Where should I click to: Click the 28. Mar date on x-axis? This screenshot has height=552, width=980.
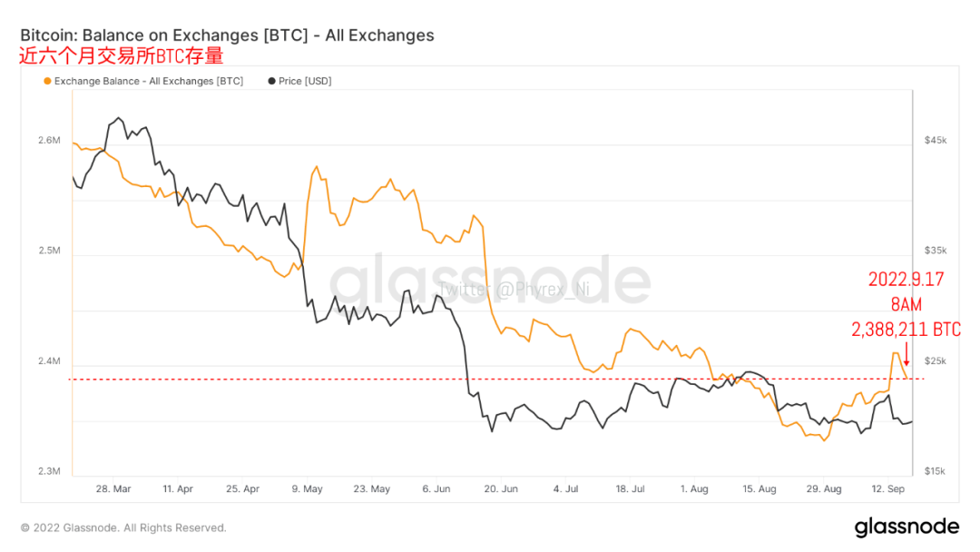coord(113,488)
